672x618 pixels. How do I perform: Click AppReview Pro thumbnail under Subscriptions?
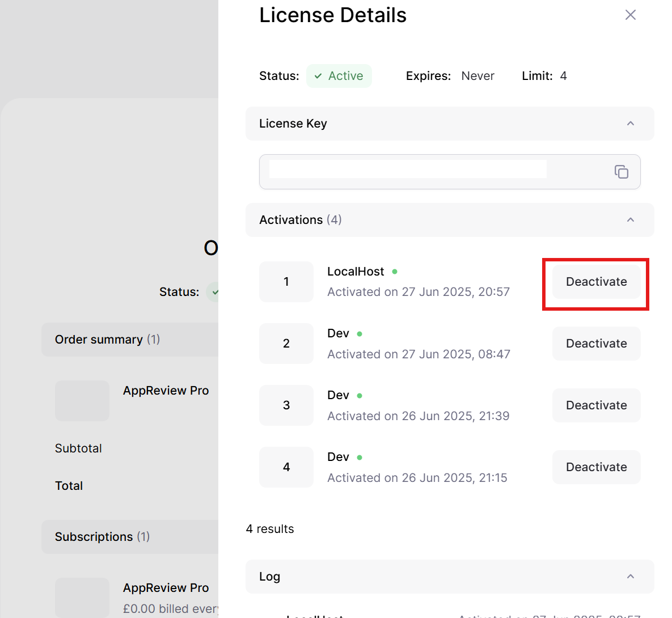(x=82, y=597)
